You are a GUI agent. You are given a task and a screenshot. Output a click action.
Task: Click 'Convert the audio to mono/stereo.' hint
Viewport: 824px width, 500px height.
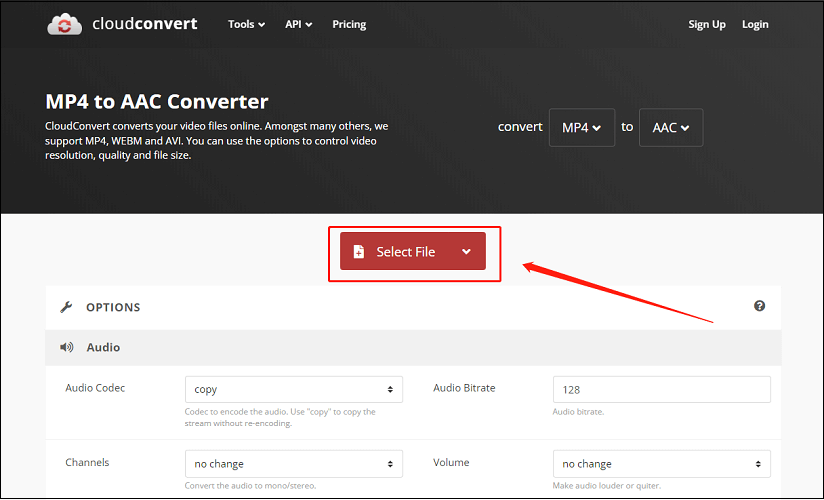pos(250,486)
